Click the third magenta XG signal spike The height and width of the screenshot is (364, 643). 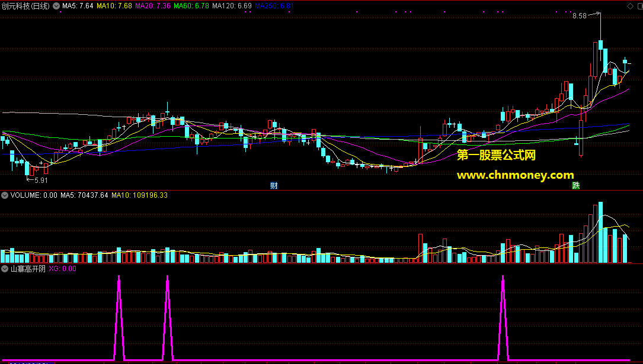click(503, 318)
